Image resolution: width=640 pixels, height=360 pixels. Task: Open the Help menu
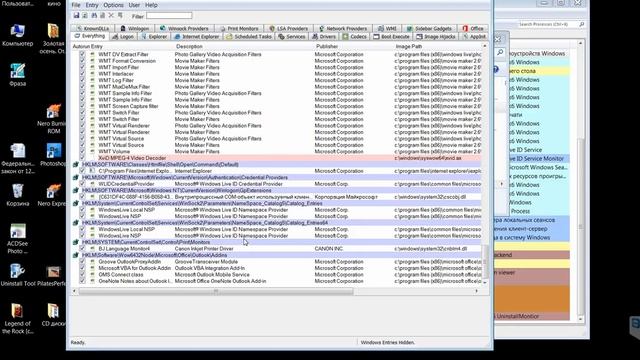[151, 5]
